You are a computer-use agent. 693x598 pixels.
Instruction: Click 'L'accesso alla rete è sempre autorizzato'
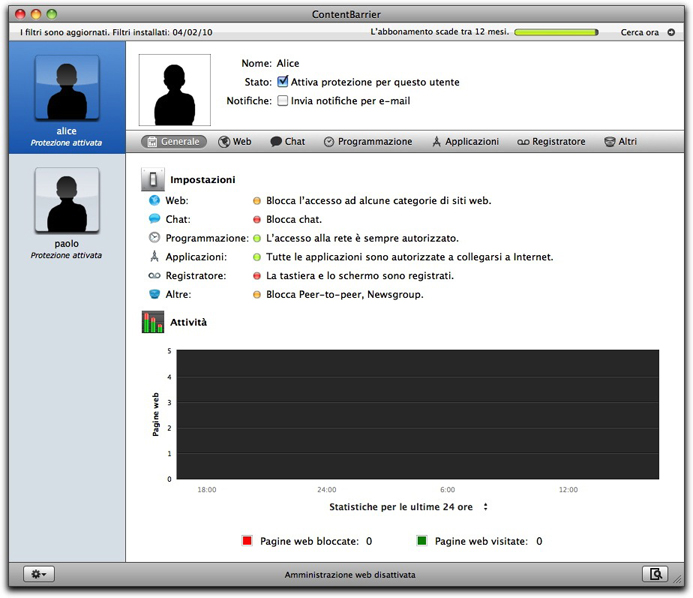point(362,238)
